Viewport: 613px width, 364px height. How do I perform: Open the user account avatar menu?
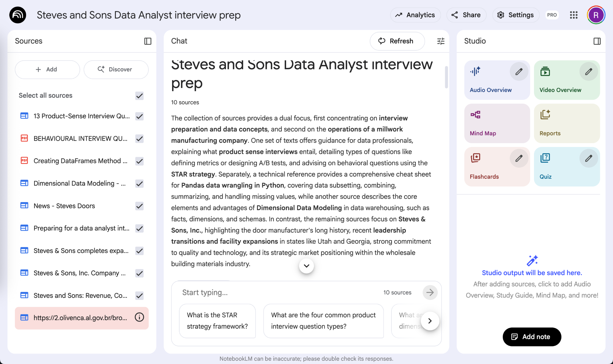(x=596, y=15)
